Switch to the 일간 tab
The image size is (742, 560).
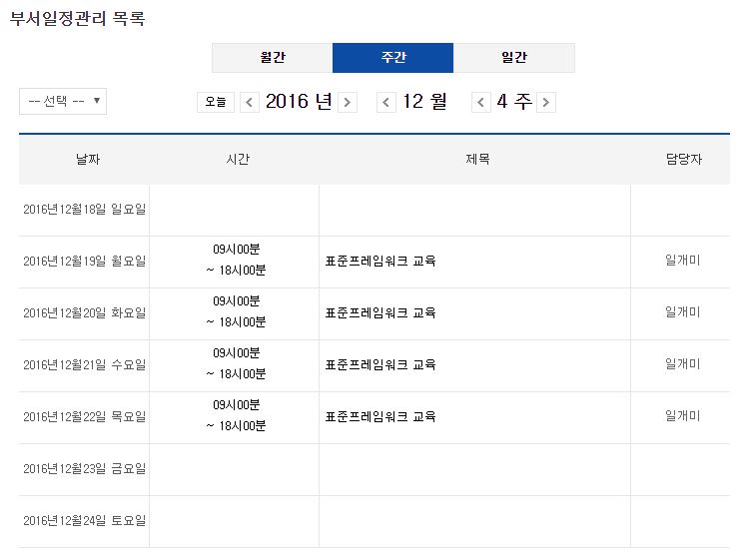(x=514, y=58)
